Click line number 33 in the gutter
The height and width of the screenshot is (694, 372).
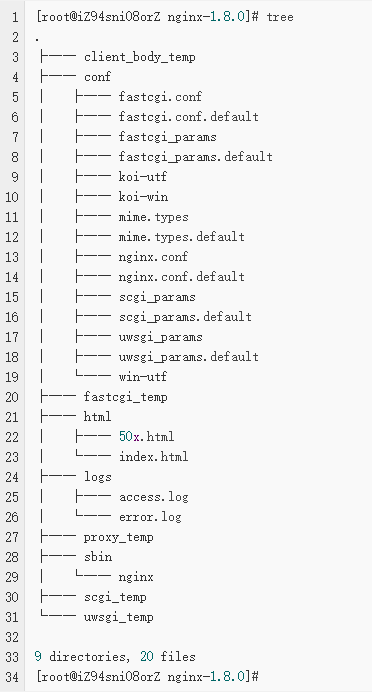[12, 657]
